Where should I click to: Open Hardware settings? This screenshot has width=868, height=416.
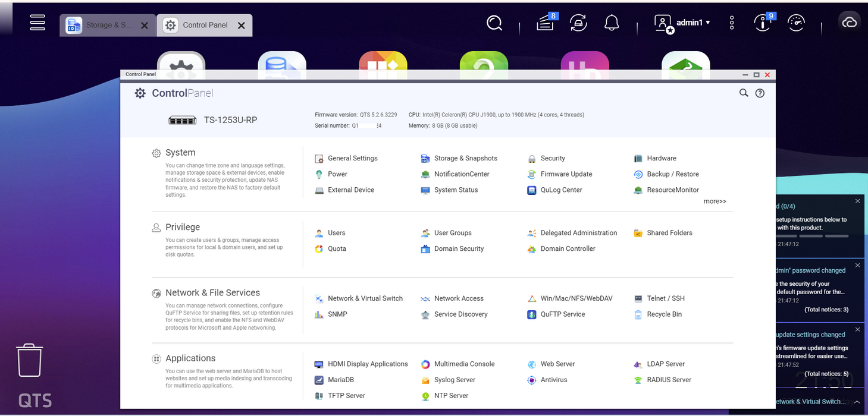[x=655, y=158]
